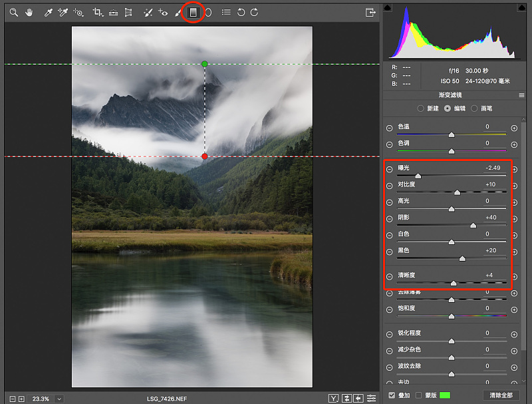Screen dimensions: 532x404
Task: Select the Spot Removal tool
Action: (x=148, y=13)
